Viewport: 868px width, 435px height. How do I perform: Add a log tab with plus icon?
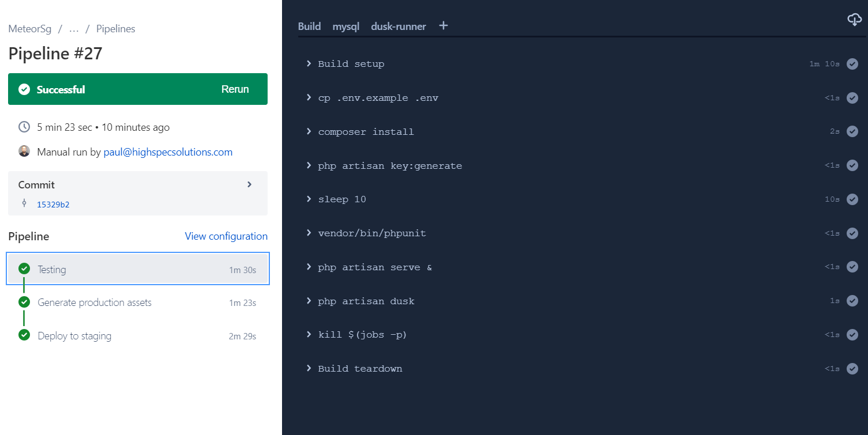pyautogui.click(x=443, y=26)
